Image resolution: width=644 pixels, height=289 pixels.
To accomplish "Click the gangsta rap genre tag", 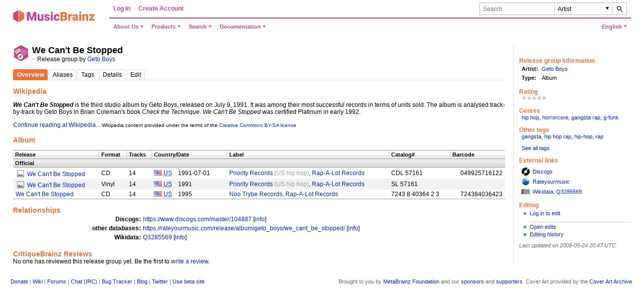I will click(x=586, y=117).
